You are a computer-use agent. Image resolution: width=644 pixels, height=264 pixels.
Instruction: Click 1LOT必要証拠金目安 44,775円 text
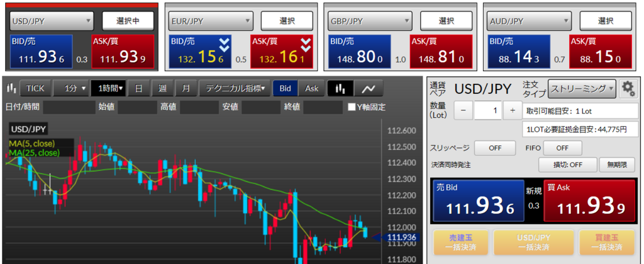pos(577,130)
